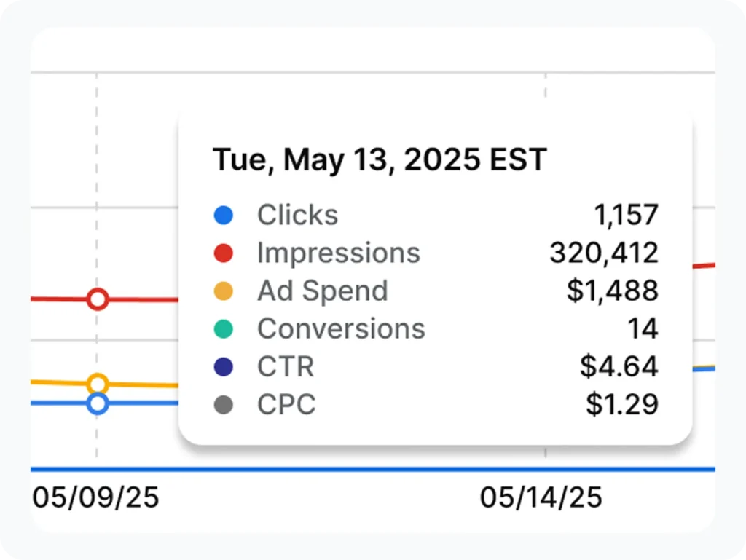Viewport: 746px width, 560px height.
Task: Click the CTR value $4.64
Action: 619,367
